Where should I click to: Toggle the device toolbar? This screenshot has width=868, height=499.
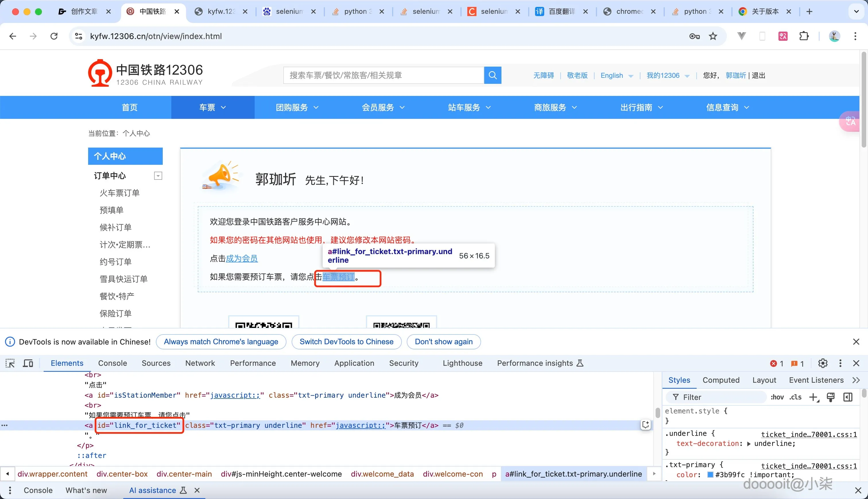pos(28,363)
